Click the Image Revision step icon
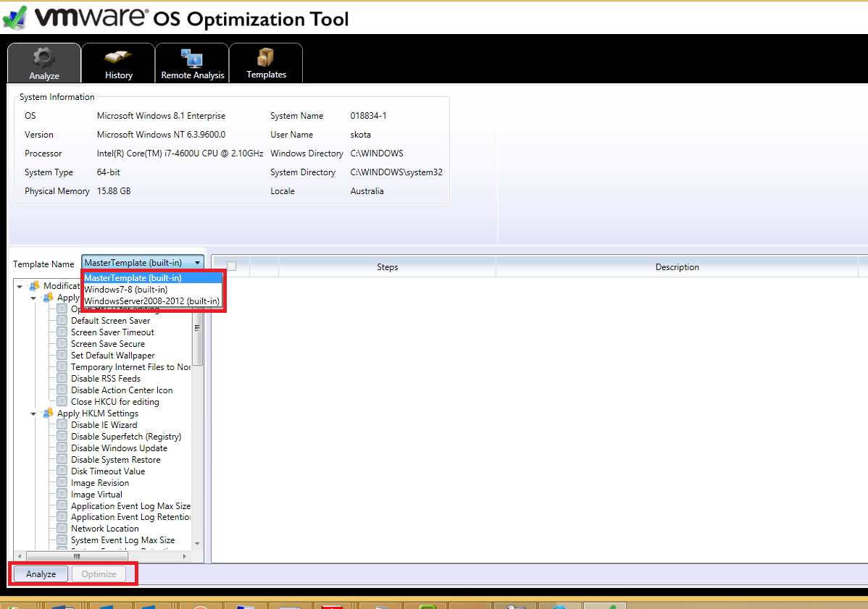The width and height of the screenshot is (868, 609). pos(62,483)
